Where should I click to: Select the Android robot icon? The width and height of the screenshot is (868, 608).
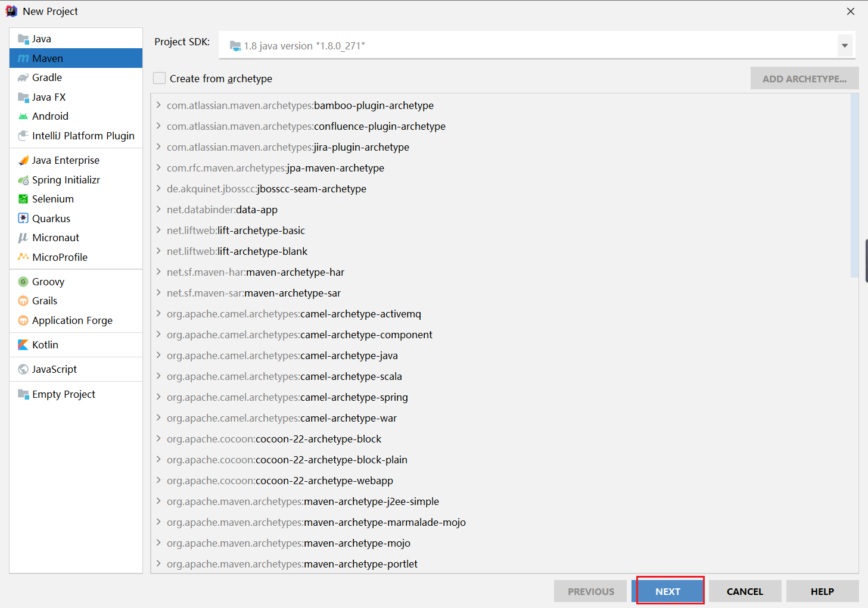click(23, 117)
